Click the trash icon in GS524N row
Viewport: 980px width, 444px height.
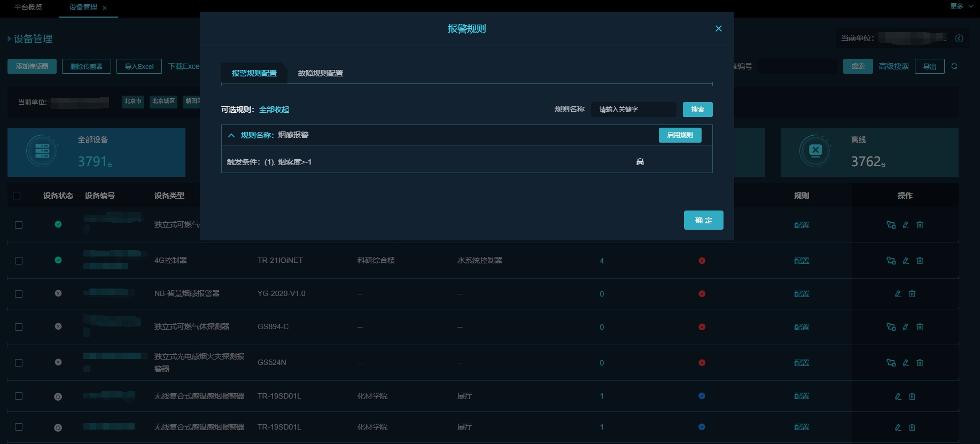pos(920,363)
